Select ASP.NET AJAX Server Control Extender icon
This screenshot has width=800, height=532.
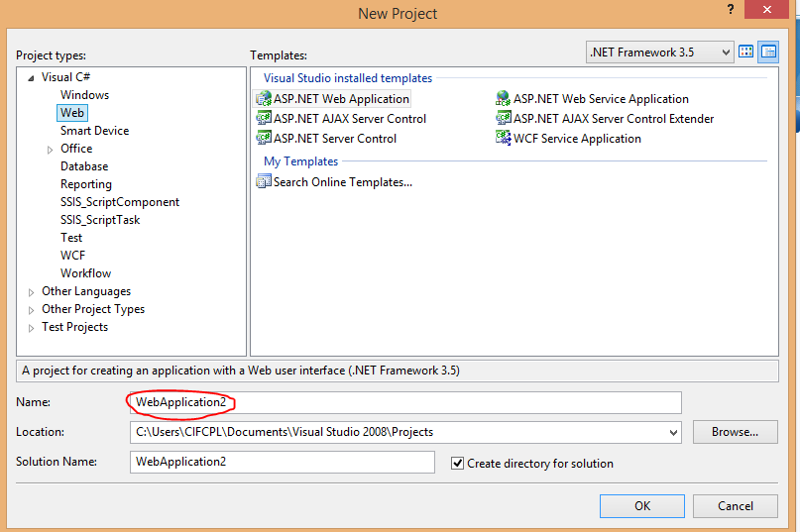point(504,119)
